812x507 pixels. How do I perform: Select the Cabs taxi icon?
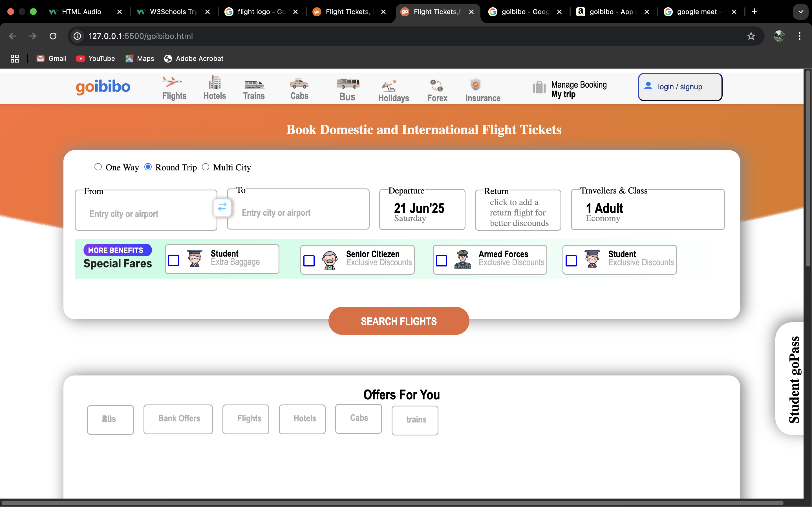[299, 84]
